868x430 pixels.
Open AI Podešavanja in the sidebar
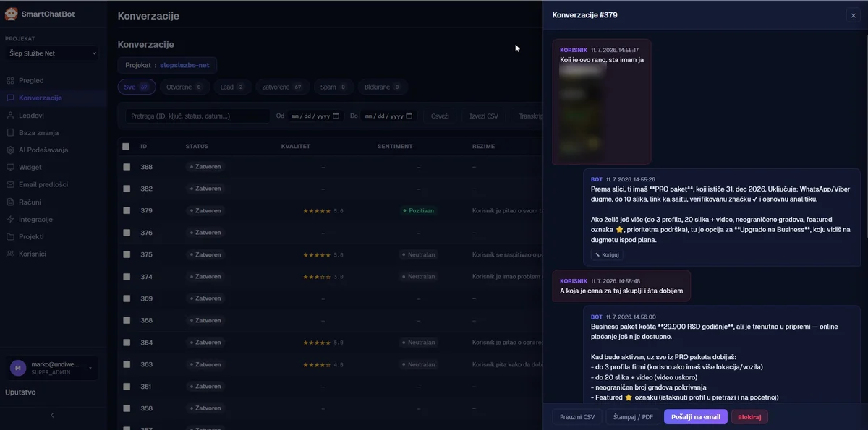(43, 150)
